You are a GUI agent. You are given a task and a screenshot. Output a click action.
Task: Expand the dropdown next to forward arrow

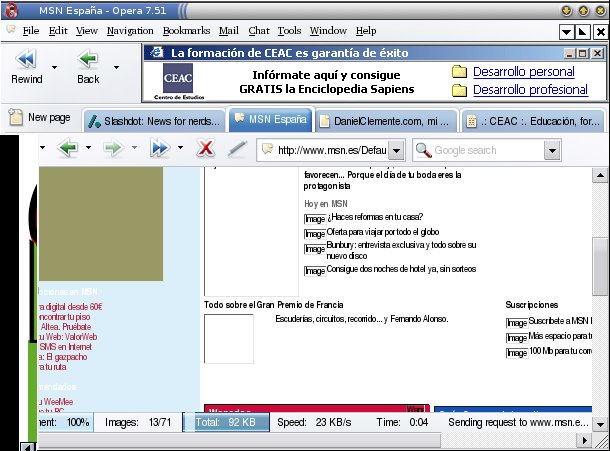pyautogui.click(x=134, y=147)
